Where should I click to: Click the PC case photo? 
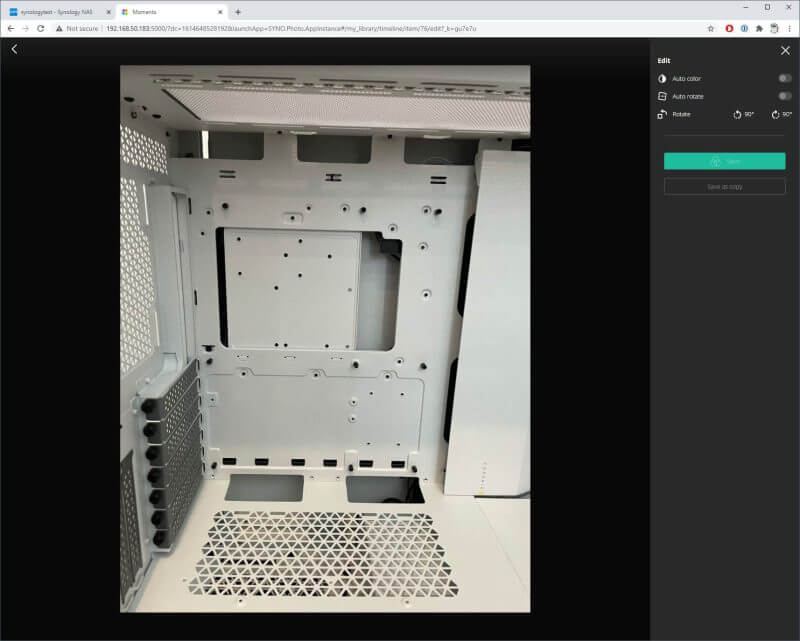pyautogui.click(x=325, y=338)
